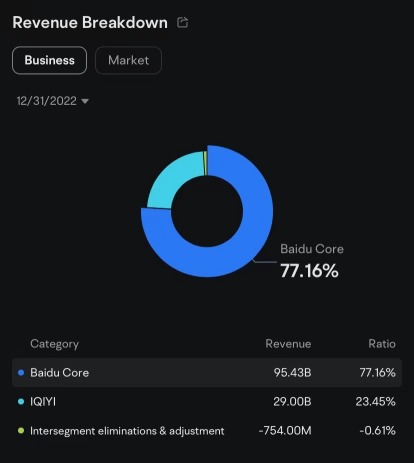414x463 pixels.
Task: Select the Baidu Core table row
Action: click(x=207, y=373)
